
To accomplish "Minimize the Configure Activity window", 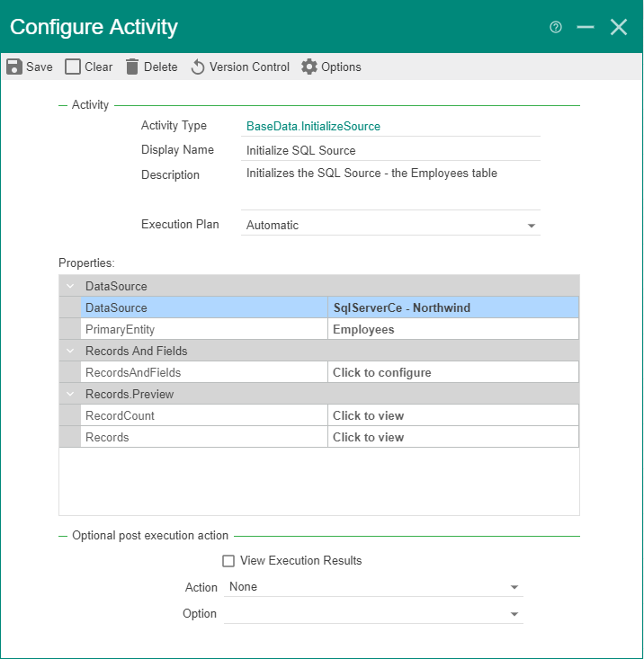I will pyautogui.click(x=586, y=27).
